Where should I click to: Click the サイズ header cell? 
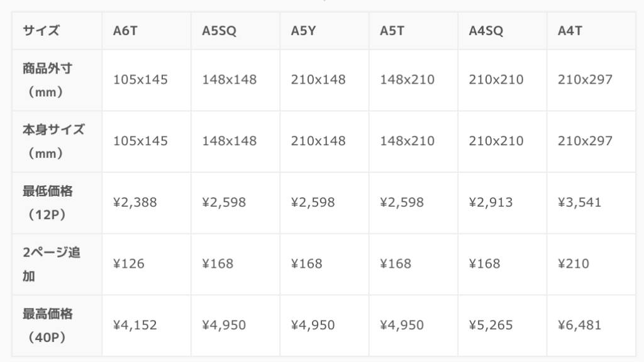[x=57, y=31]
